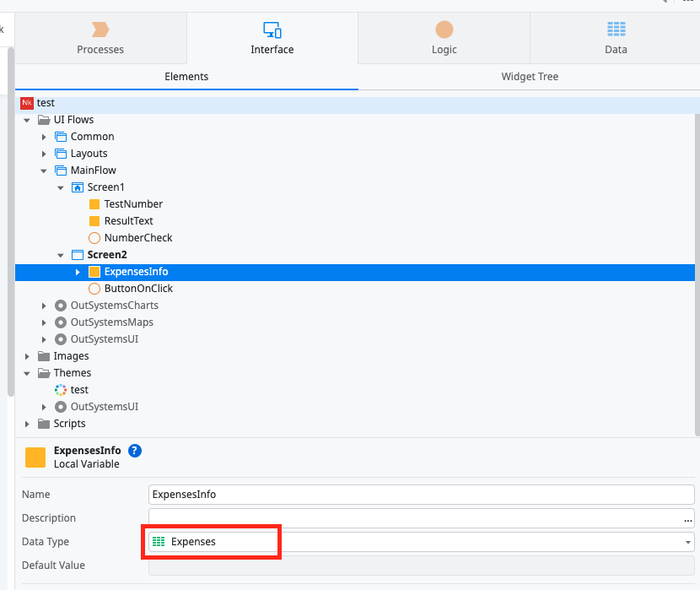Expand the OutSystemsMaps node

[44, 322]
